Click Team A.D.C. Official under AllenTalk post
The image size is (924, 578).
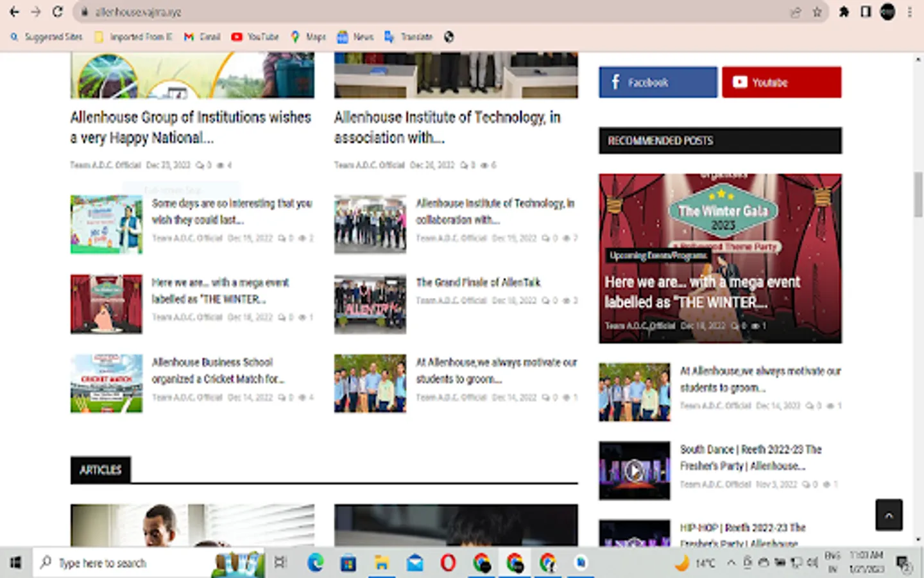click(x=452, y=301)
